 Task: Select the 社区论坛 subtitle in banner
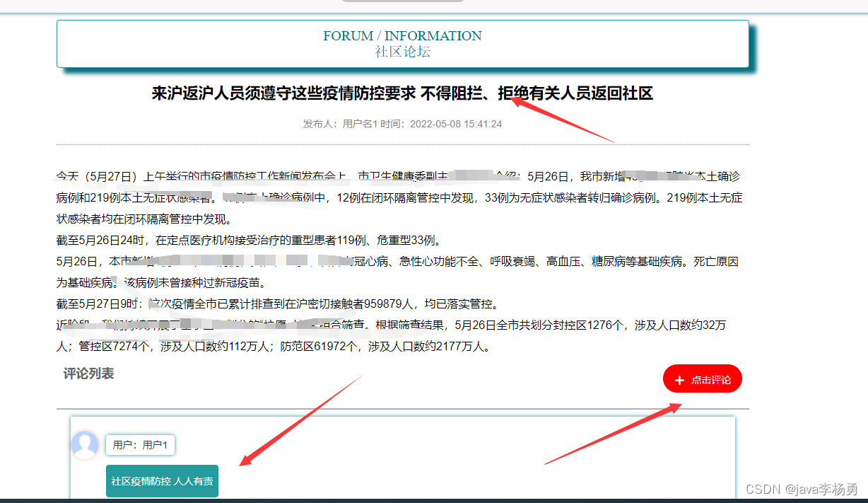[402, 52]
